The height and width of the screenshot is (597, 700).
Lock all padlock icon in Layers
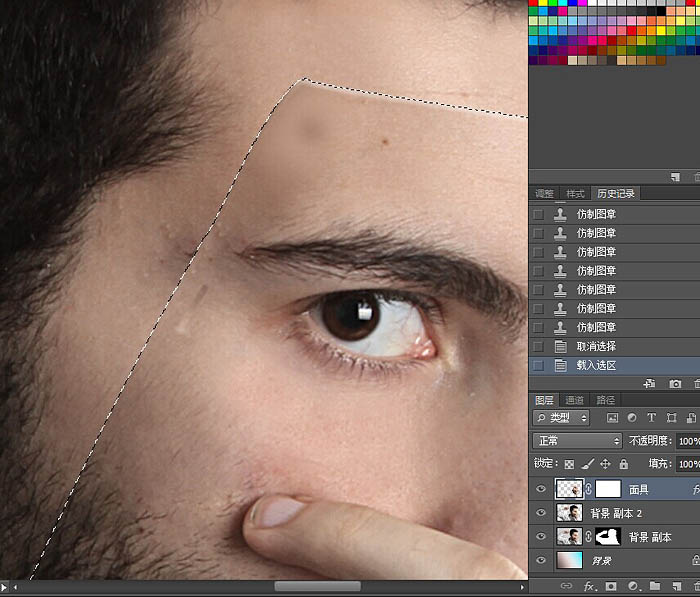[x=624, y=464]
